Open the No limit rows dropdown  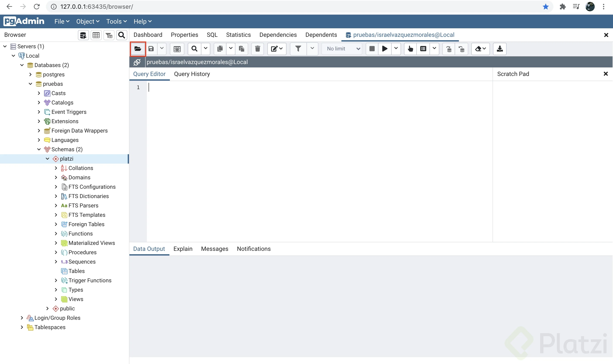(342, 49)
